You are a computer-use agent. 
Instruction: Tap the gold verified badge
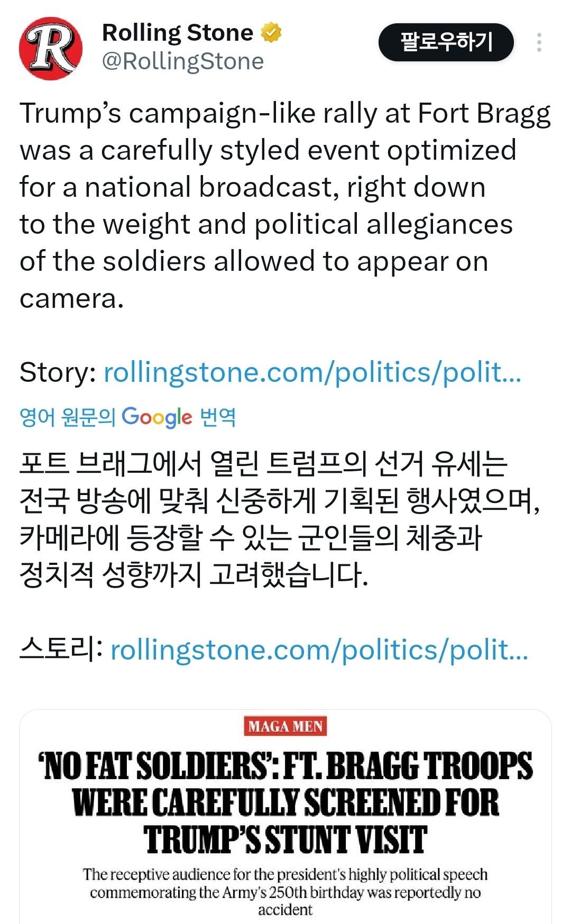(271, 33)
